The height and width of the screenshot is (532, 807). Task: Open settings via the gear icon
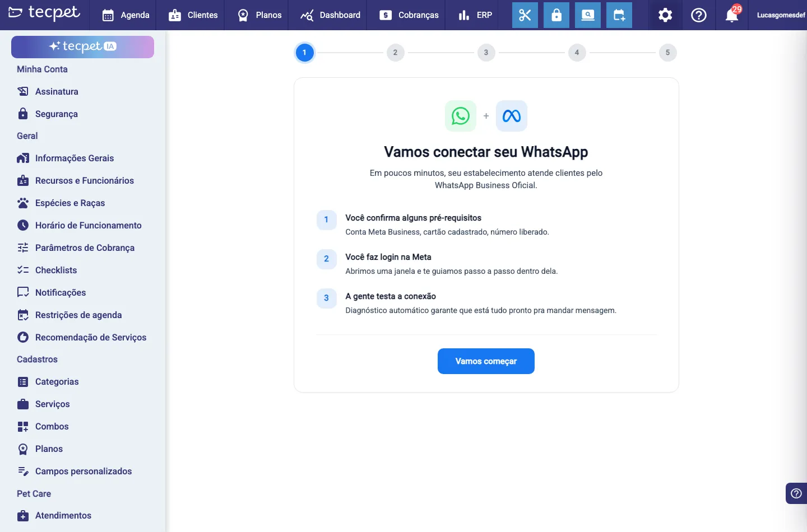pos(665,15)
